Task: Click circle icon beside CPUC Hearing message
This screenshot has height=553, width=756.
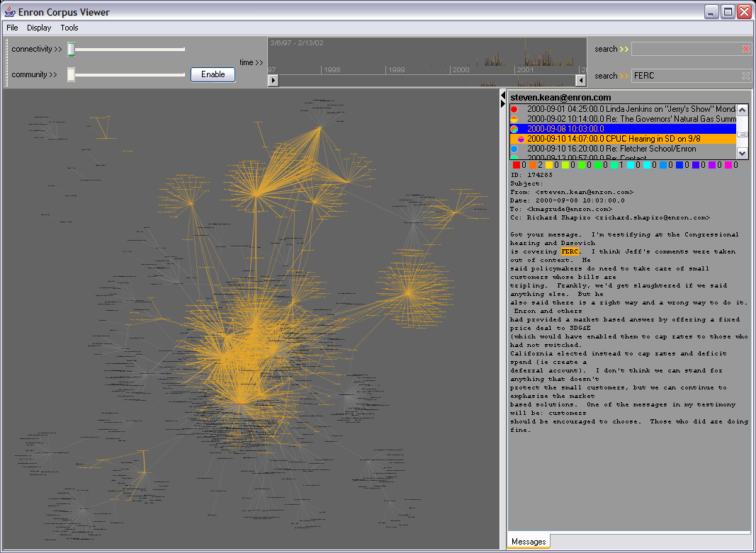Action: click(520, 139)
